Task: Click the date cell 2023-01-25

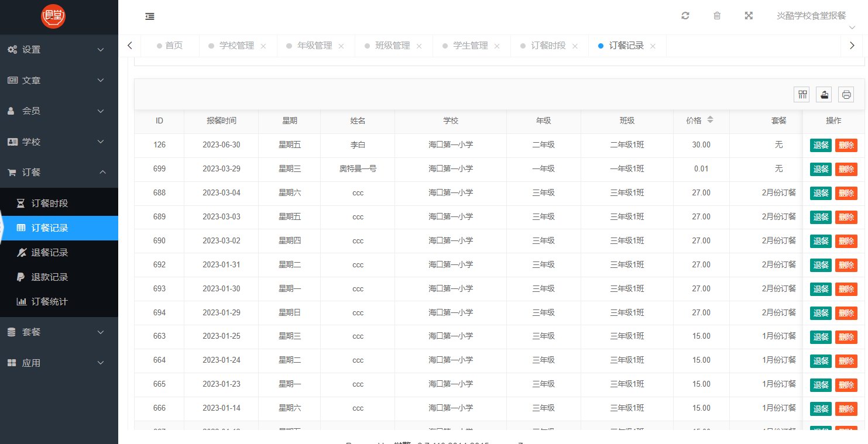Action: [x=221, y=336]
